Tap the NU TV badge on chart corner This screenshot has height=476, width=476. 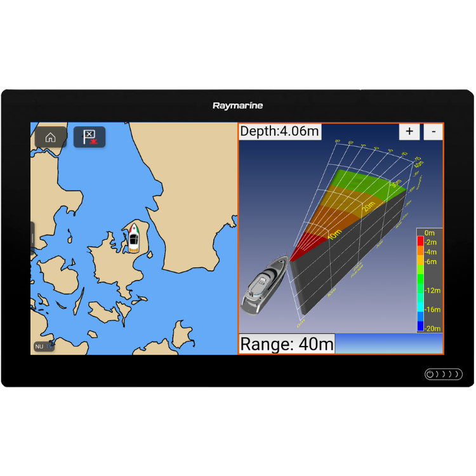coord(44,347)
